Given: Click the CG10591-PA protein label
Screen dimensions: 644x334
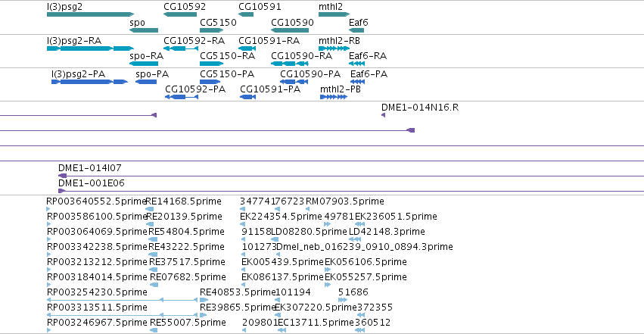Looking at the screenshot, I should 270,89.
